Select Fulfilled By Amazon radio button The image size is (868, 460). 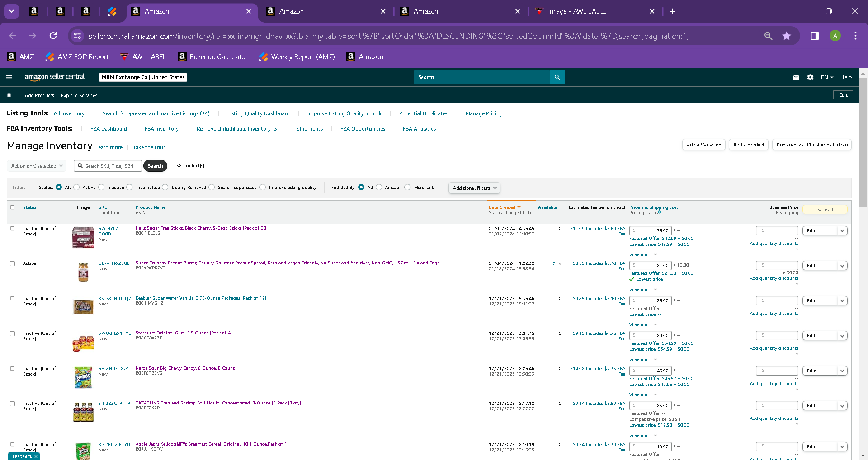379,187
